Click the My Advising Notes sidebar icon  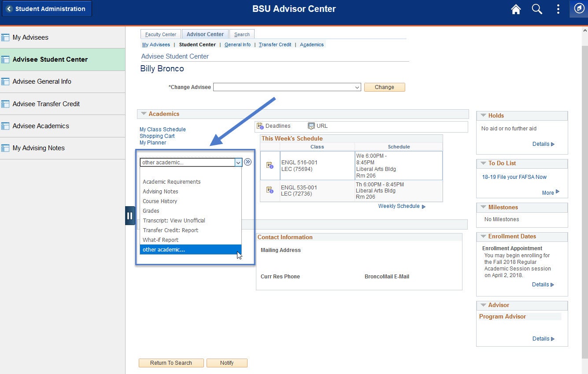[5, 148]
